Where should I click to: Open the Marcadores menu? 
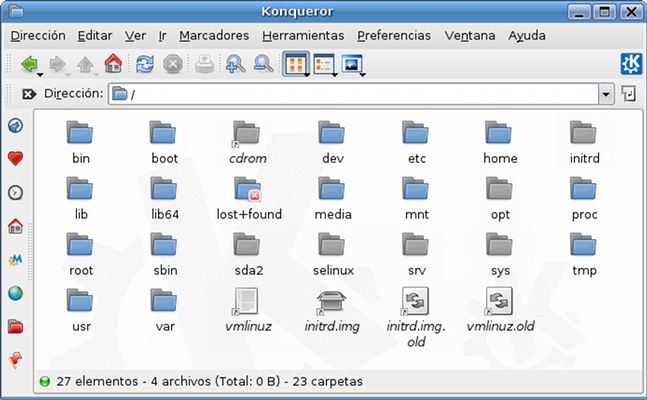[214, 36]
